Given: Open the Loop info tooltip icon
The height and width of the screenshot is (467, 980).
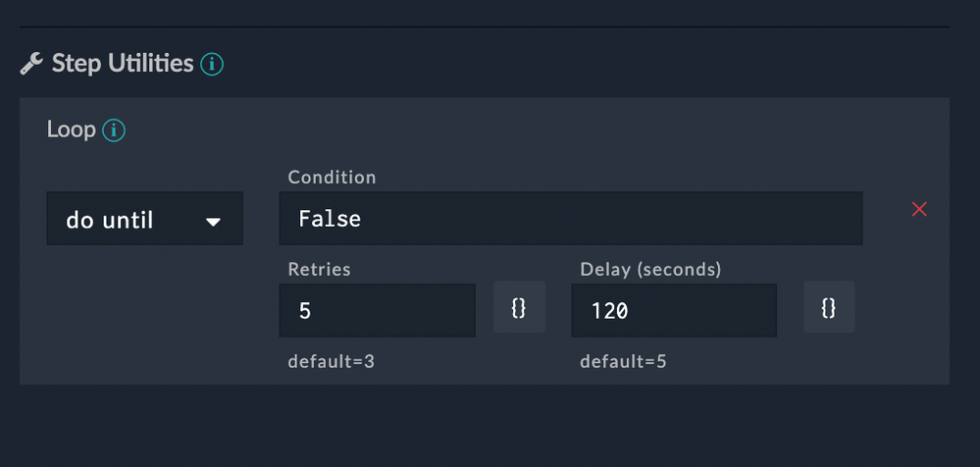Looking at the screenshot, I should pos(114,130).
